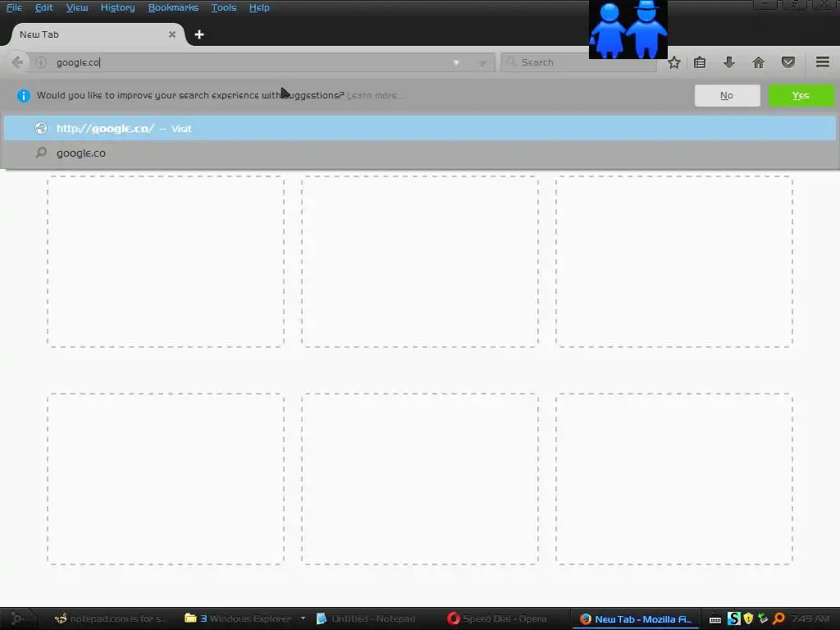The image size is (840, 630).
Task: Click the Start button on taskbar
Action: point(17,619)
